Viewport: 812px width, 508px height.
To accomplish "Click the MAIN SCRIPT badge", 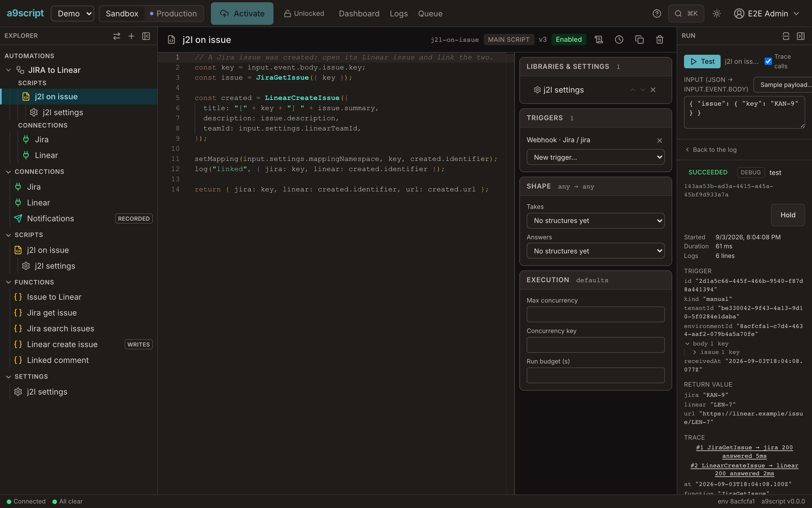I will pos(509,40).
